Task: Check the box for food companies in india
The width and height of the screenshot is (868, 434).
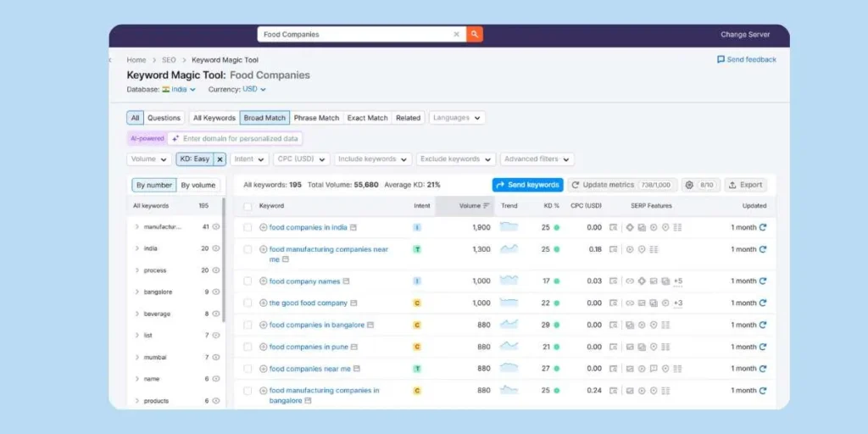Action: coord(248,227)
